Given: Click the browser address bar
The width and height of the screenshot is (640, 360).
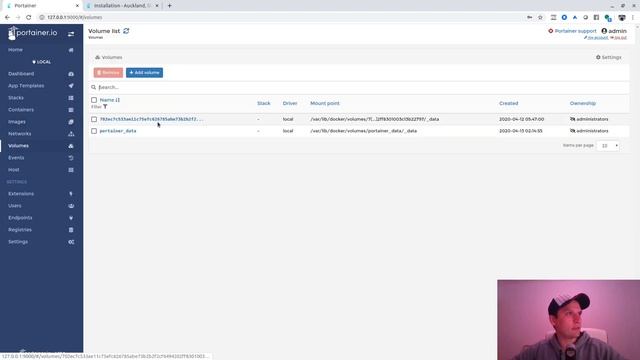Looking at the screenshot, I should [282, 18].
